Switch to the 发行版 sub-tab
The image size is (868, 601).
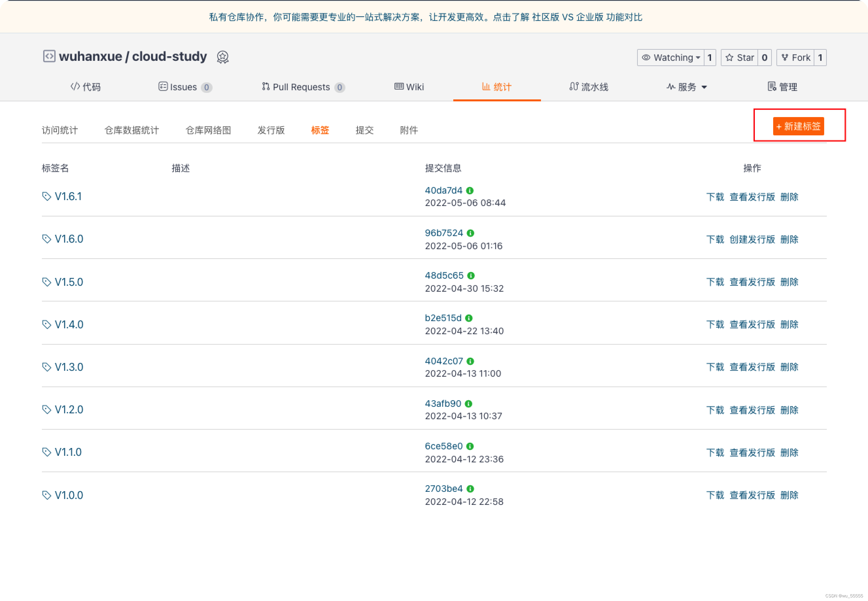pyautogui.click(x=271, y=130)
